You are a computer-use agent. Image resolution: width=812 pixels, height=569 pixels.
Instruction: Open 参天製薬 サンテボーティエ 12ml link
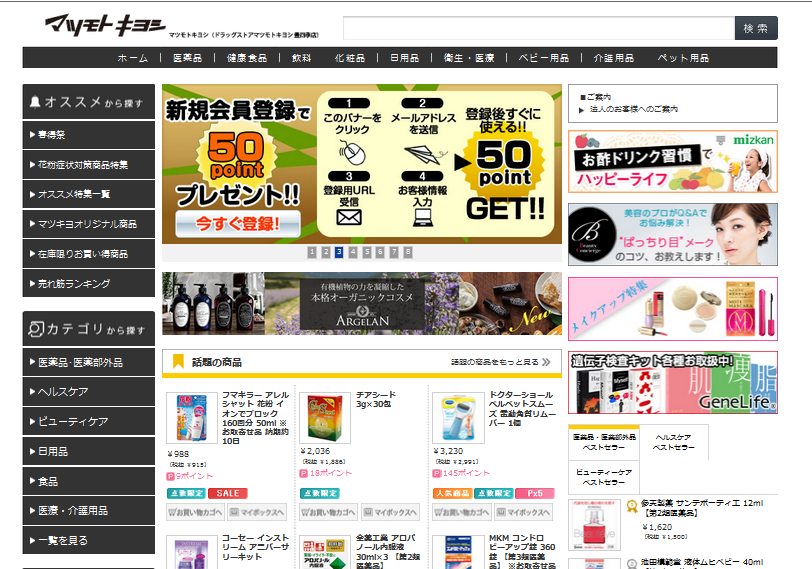tap(701, 508)
